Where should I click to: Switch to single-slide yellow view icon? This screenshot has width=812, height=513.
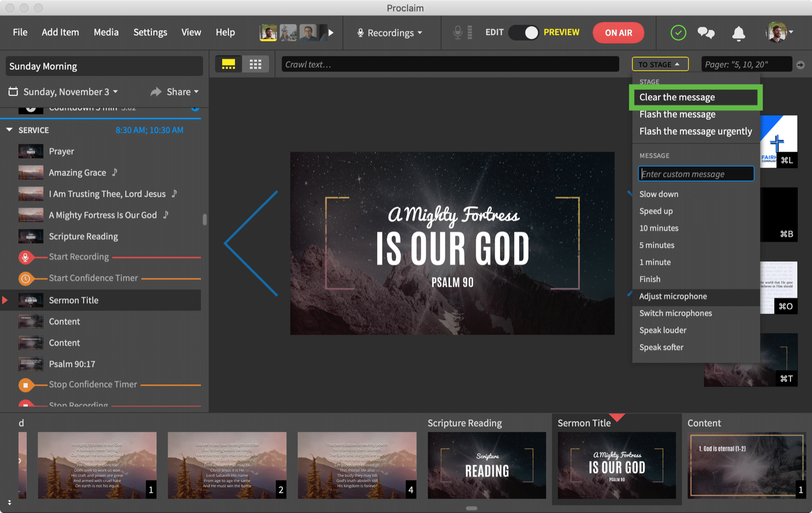tap(228, 64)
